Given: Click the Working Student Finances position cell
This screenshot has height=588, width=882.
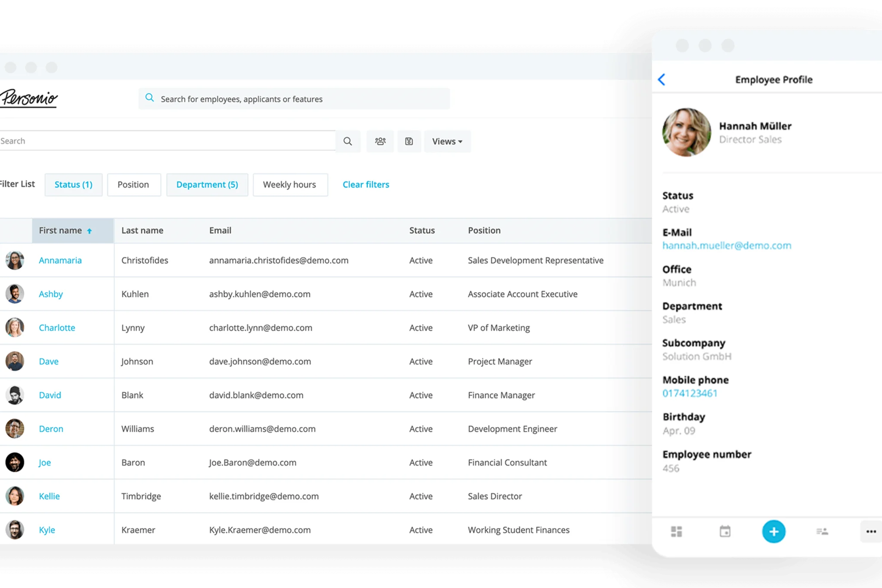Looking at the screenshot, I should pyautogui.click(x=519, y=530).
